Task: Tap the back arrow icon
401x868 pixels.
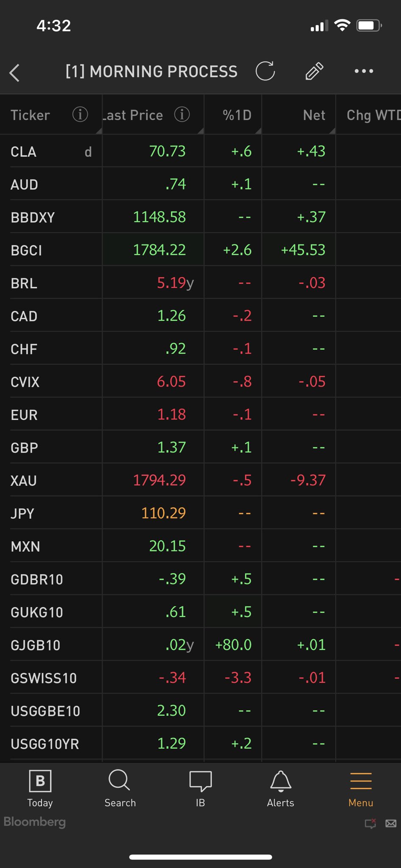Action: [15, 72]
